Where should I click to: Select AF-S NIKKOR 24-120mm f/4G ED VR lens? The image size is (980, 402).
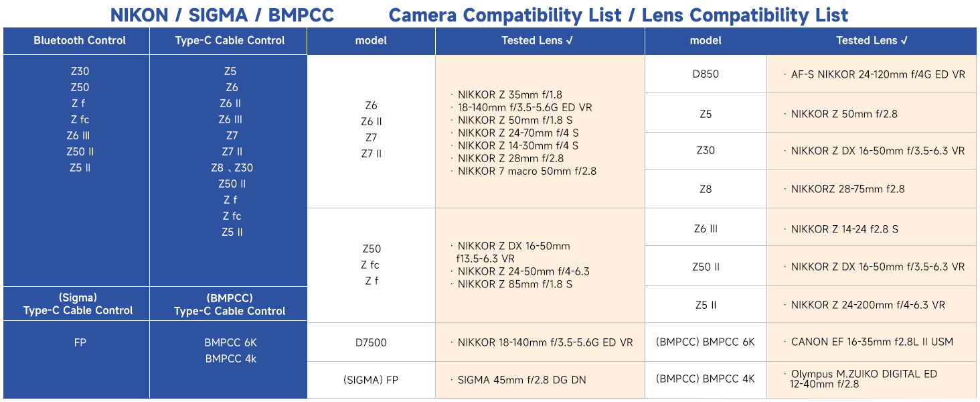pyautogui.click(x=878, y=74)
